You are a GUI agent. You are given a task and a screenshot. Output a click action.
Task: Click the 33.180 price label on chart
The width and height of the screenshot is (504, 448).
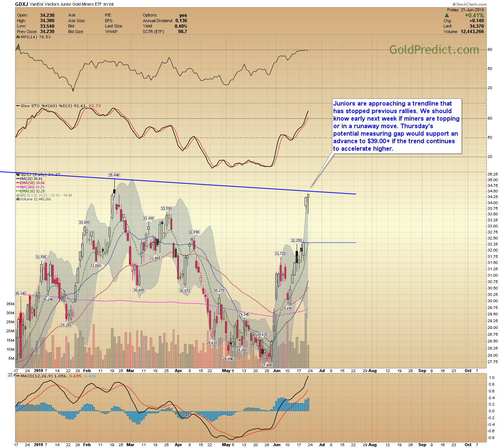click(148, 218)
